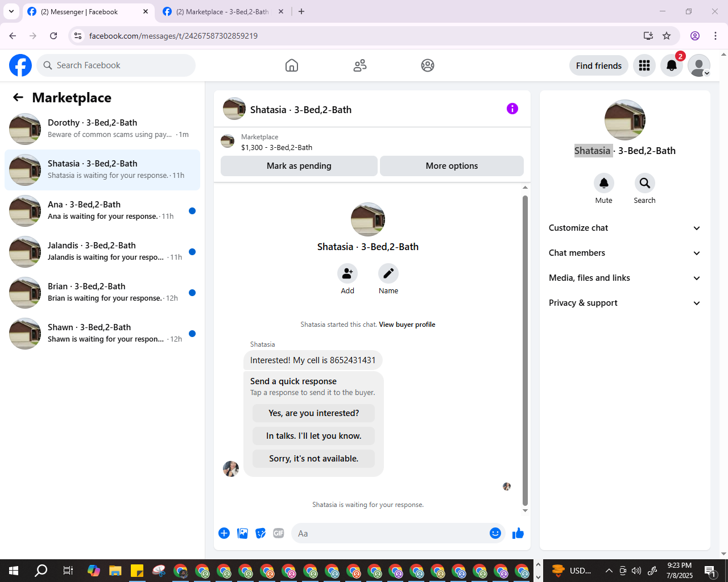Screen dimensions: 728x582
Task: Click Mark as pending button
Action: point(299,166)
